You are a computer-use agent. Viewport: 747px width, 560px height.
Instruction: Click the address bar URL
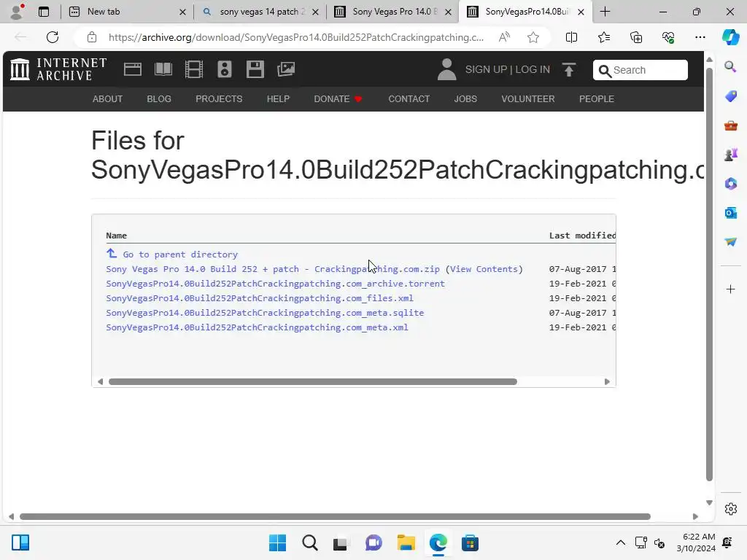296,37
